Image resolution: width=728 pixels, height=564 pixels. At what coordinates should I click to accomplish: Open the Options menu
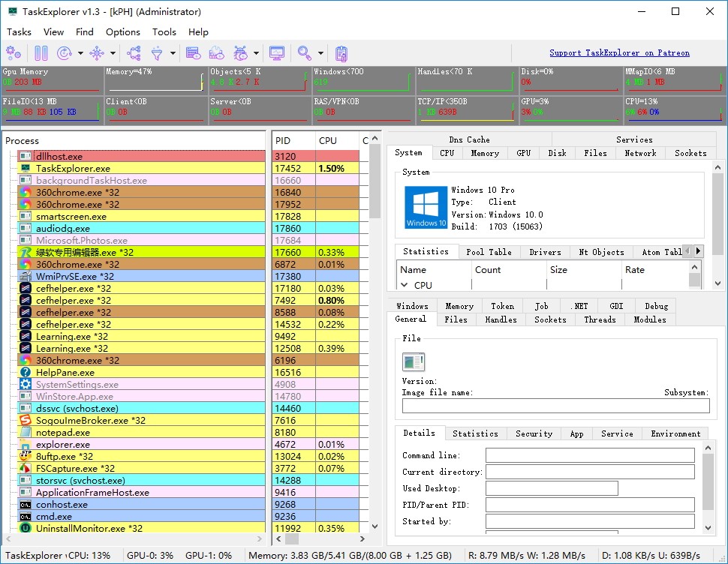(122, 31)
